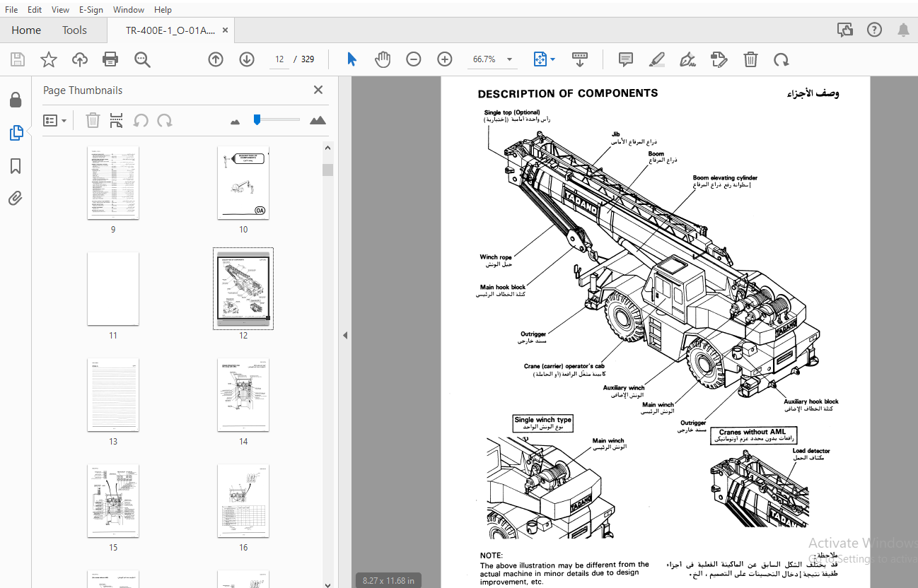Zoom in with plus button

coord(445,59)
